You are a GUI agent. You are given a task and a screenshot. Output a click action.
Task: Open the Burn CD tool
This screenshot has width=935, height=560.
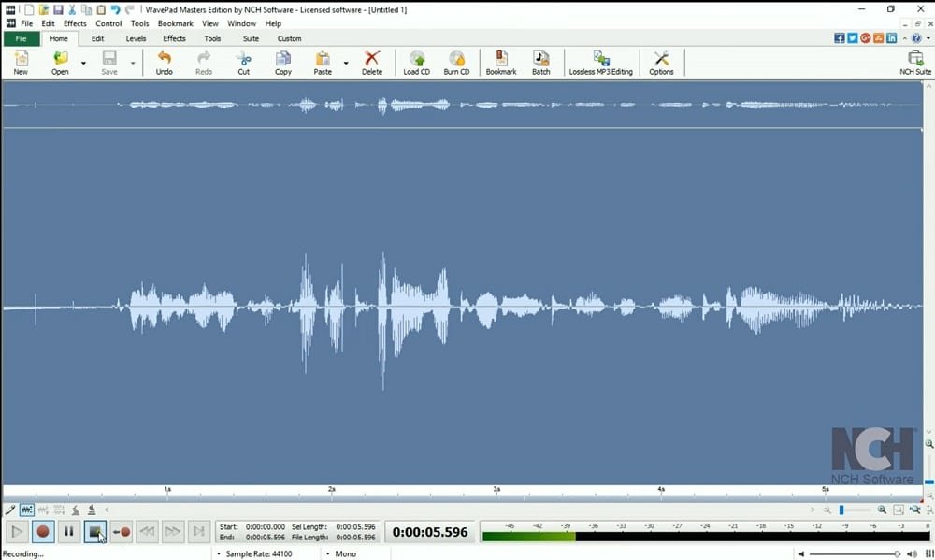[456, 63]
